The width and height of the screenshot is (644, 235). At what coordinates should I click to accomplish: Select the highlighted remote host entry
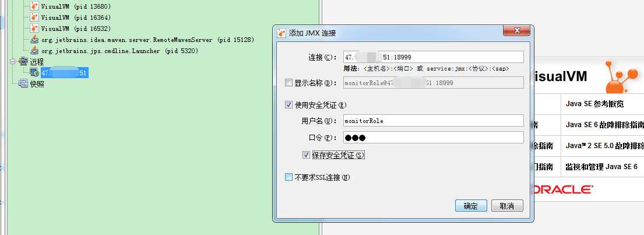pos(65,73)
